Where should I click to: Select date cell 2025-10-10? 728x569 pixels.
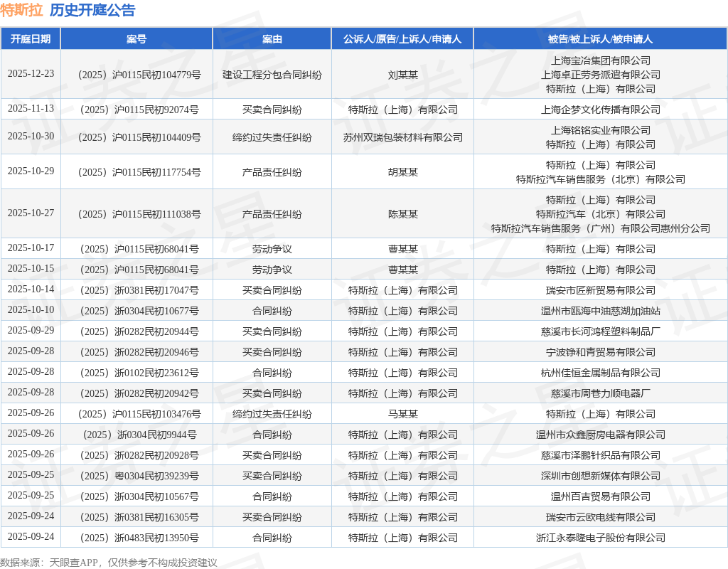(31, 310)
